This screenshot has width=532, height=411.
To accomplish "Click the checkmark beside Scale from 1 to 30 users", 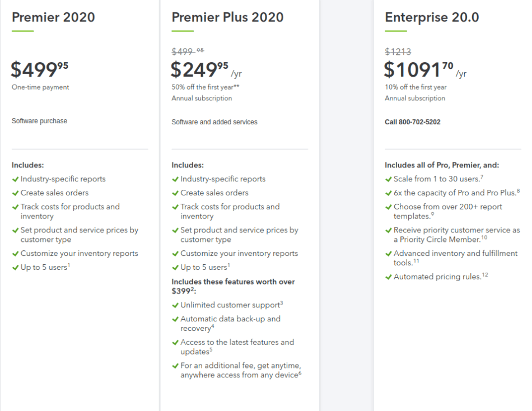I will click(389, 179).
